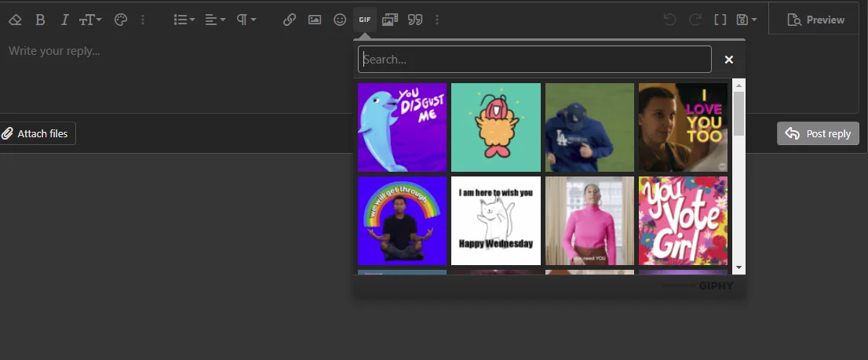Viewport: 868px width, 360px height.
Task: Open the text color palette
Action: tap(121, 20)
